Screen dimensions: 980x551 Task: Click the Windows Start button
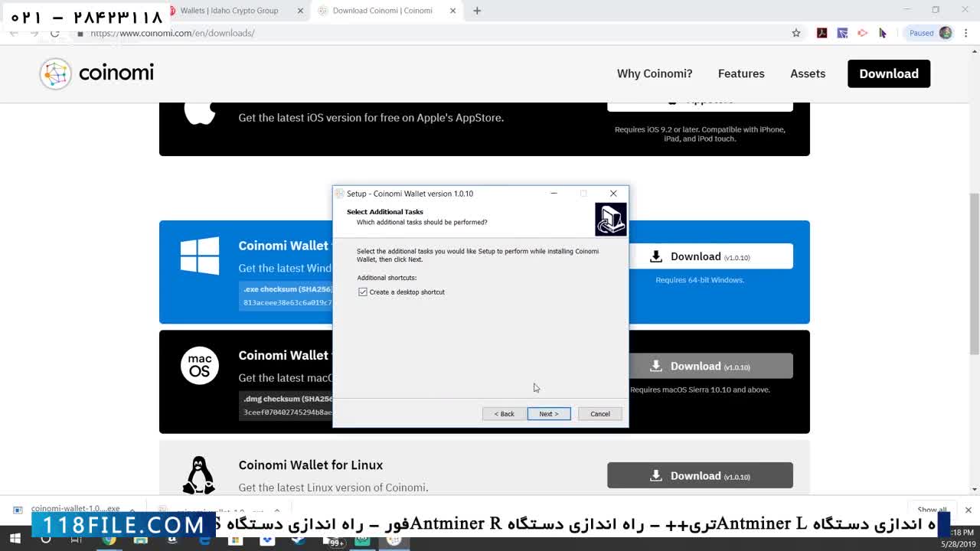(x=15, y=540)
